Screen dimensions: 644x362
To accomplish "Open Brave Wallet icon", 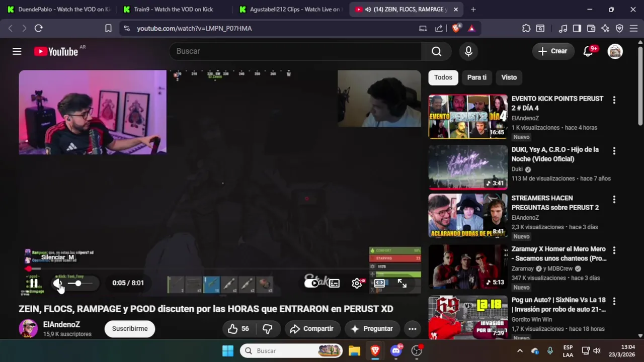I will 591,28.
